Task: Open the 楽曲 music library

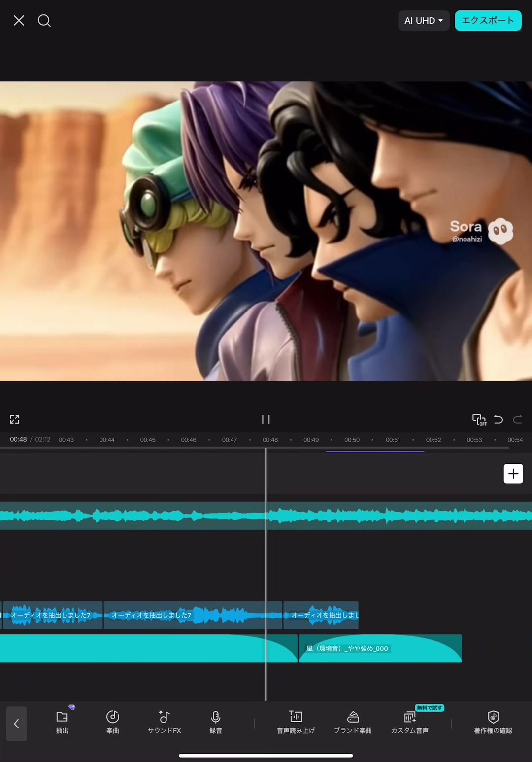Action: 113,722
